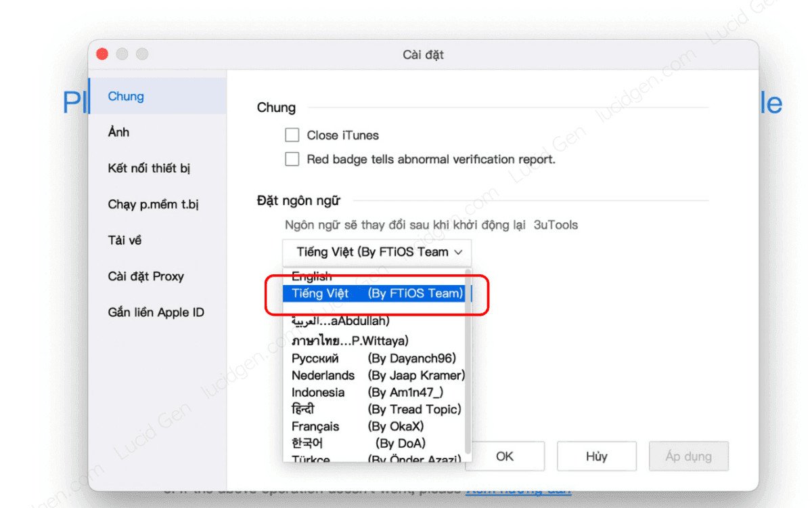812x508 pixels.
Task: Open the Ảnh settings section
Action: (158, 132)
